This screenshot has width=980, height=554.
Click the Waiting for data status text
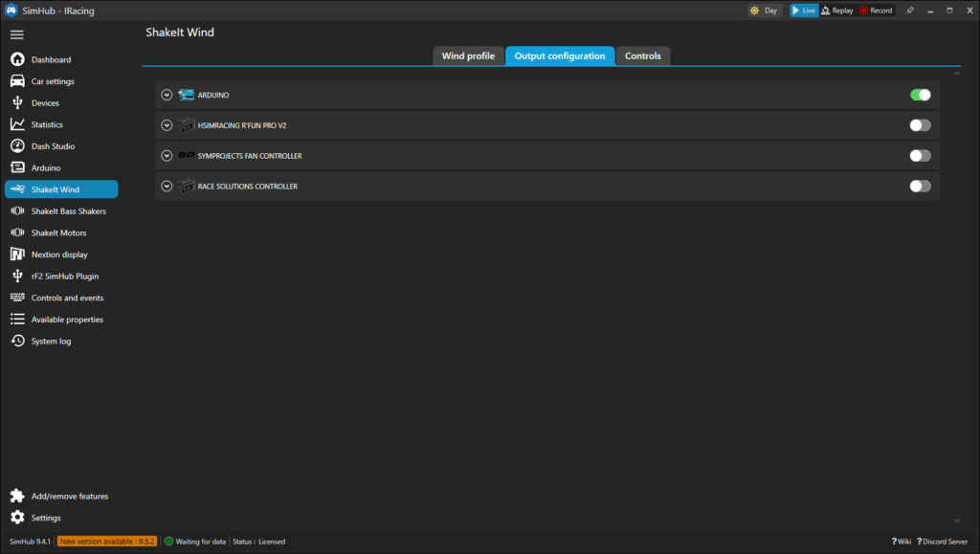(201, 542)
